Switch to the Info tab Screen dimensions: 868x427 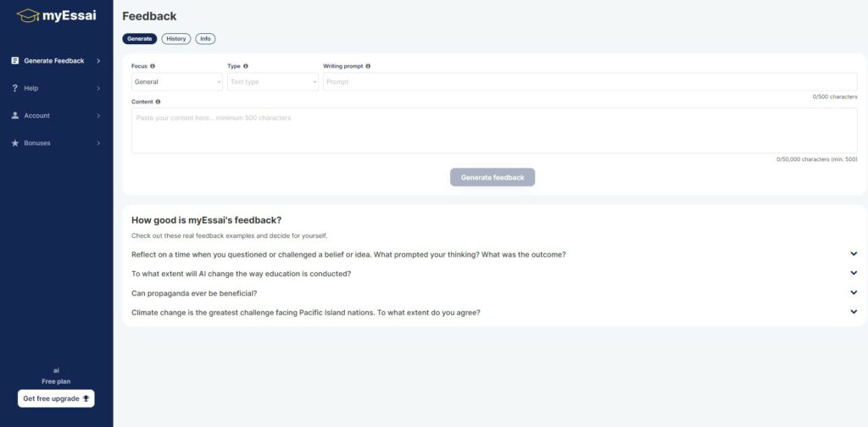[x=205, y=39]
